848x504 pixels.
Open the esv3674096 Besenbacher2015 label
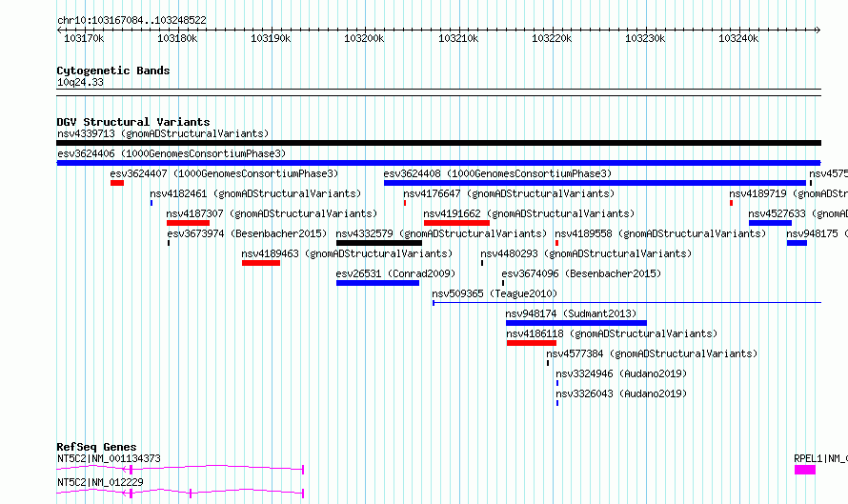[x=581, y=273]
